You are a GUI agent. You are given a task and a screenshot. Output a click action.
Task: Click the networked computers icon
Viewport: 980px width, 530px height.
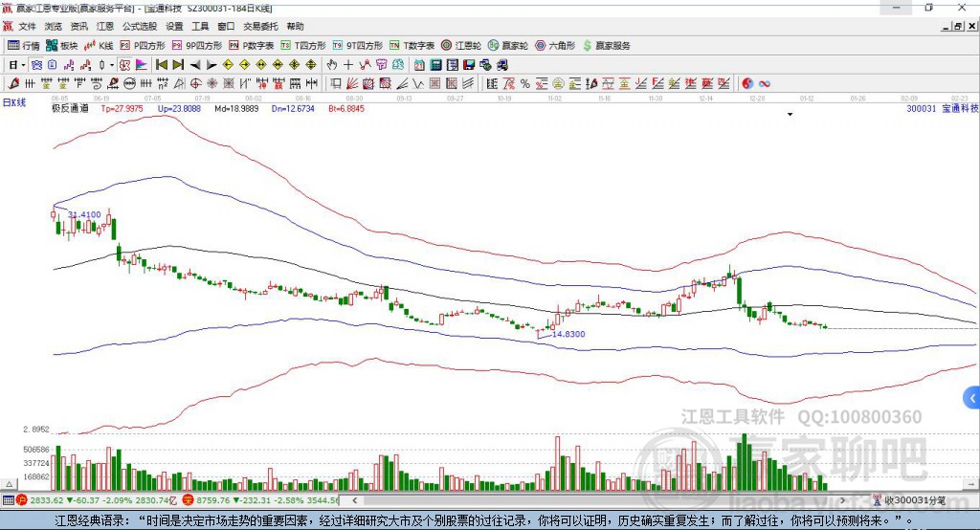point(485,65)
